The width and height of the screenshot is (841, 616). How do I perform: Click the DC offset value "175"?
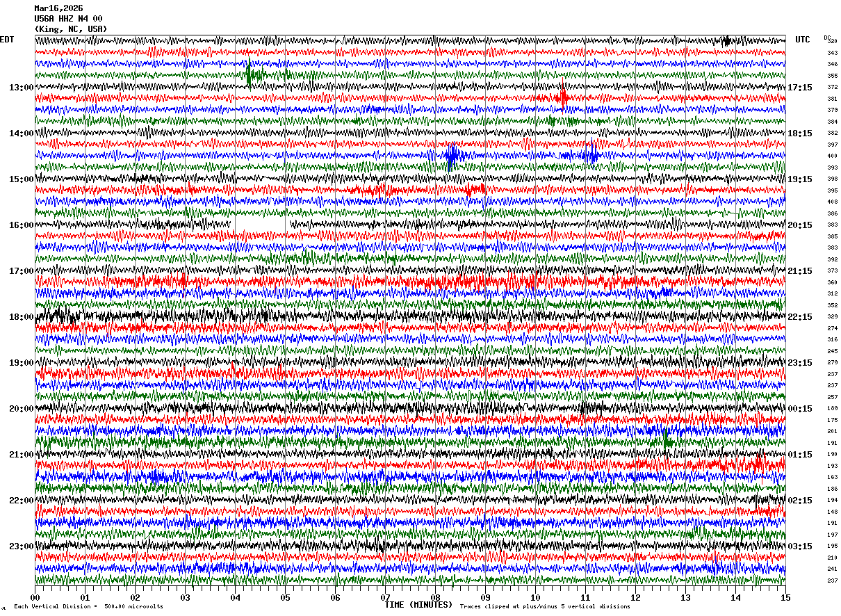[832, 420]
